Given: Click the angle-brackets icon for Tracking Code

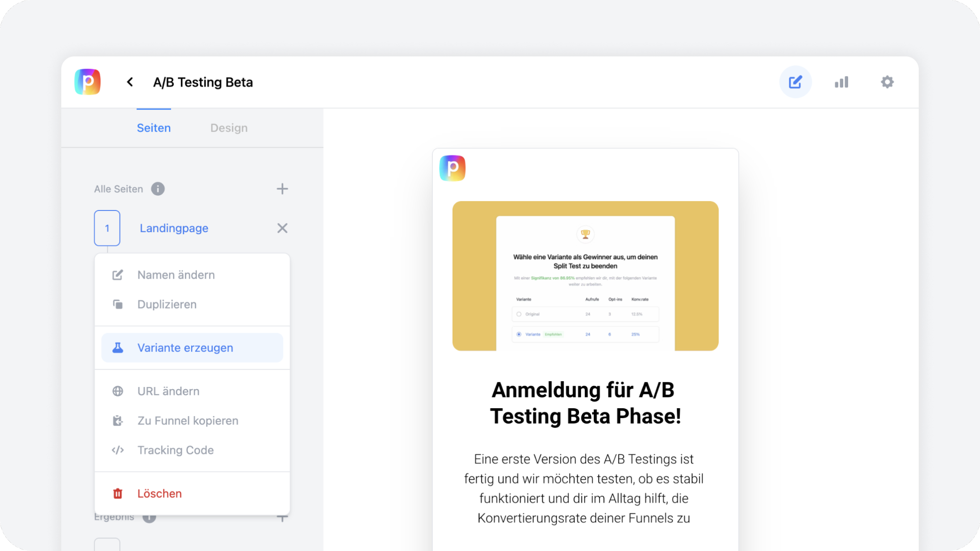Looking at the screenshot, I should click(x=118, y=450).
